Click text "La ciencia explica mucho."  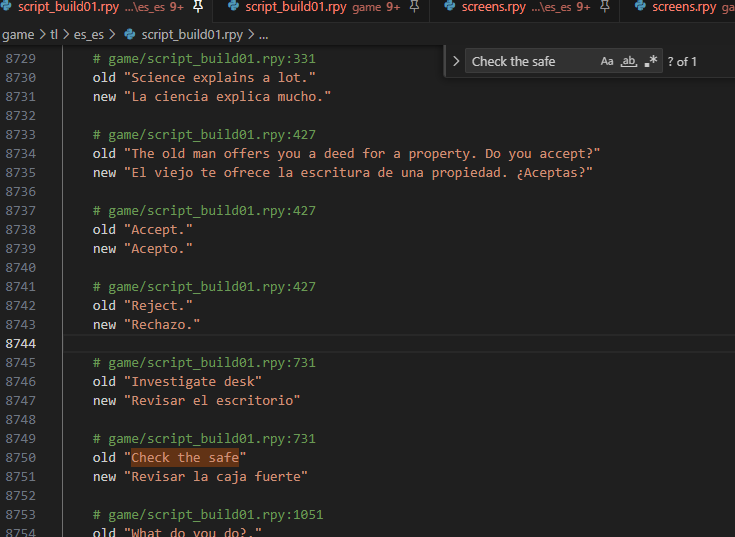[x=228, y=97]
